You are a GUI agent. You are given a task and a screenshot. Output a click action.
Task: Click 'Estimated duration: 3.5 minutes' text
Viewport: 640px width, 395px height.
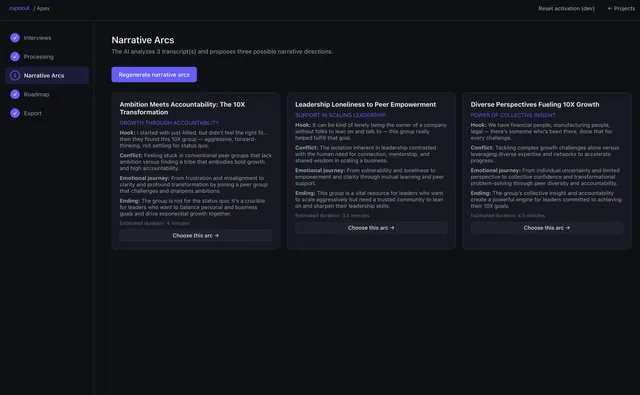332,215
